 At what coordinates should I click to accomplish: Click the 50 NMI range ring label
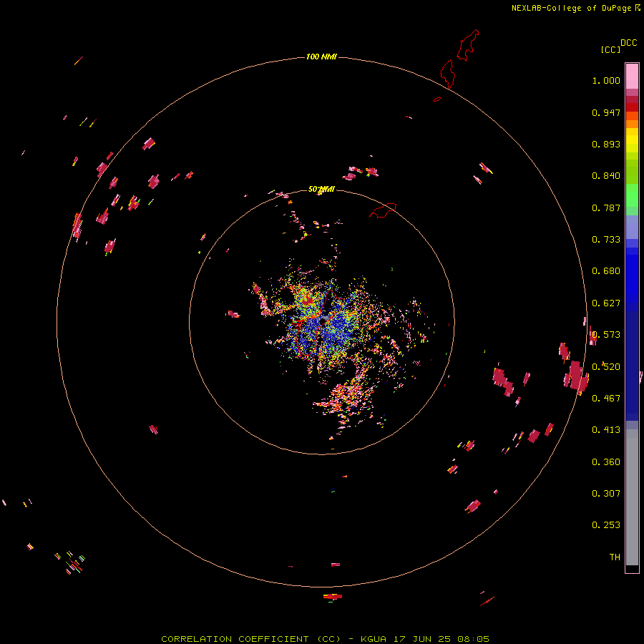pyautogui.click(x=321, y=189)
